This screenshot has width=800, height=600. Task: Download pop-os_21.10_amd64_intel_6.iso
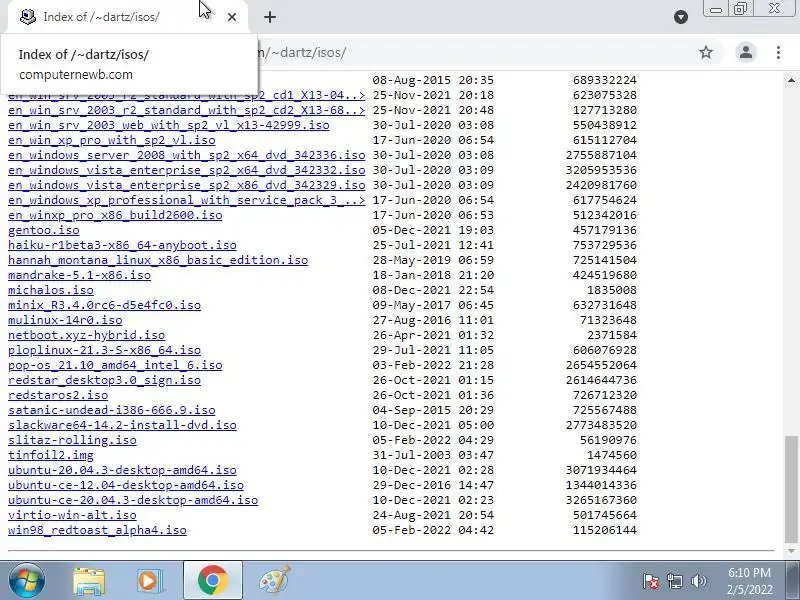tap(115, 365)
